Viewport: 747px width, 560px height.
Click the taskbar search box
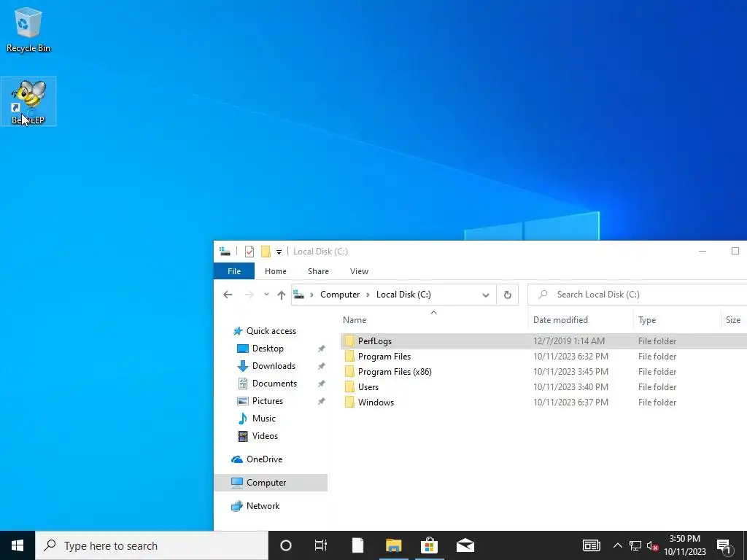(152, 545)
